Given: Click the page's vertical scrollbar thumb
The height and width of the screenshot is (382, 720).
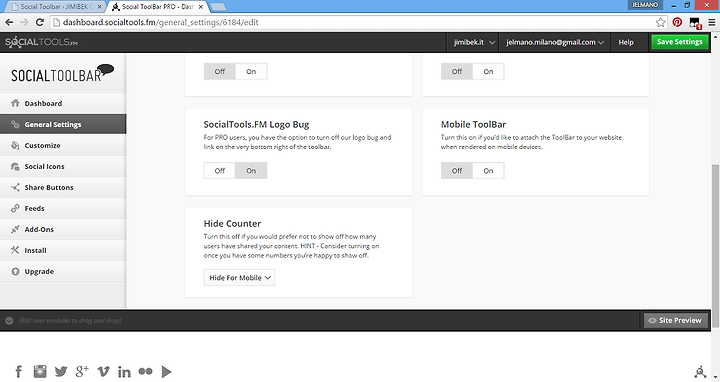Looking at the screenshot, I should [x=715, y=246].
